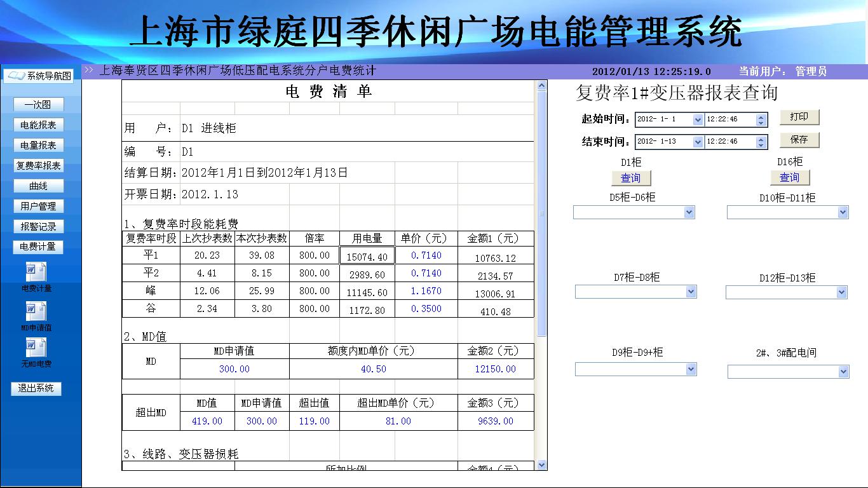Open the 电费计量 Word document icon
This screenshot has height=488, width=868.
(36, 273)
